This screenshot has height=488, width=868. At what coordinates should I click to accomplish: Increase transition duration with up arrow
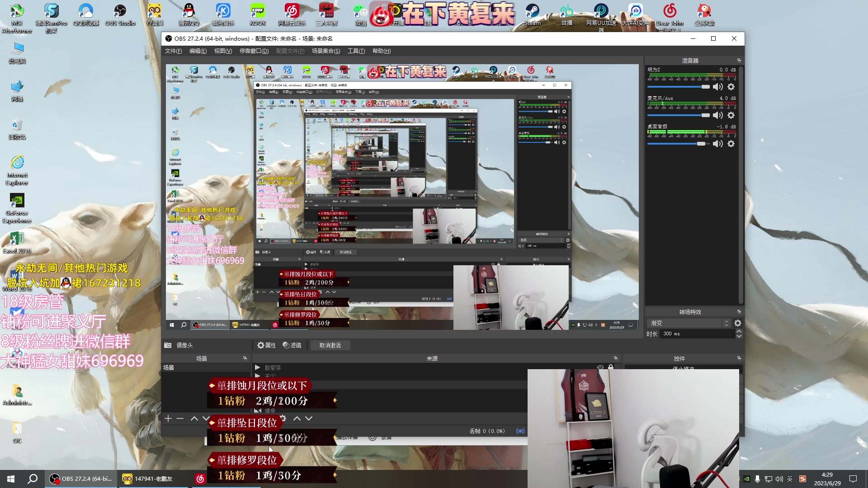(739, 332)
